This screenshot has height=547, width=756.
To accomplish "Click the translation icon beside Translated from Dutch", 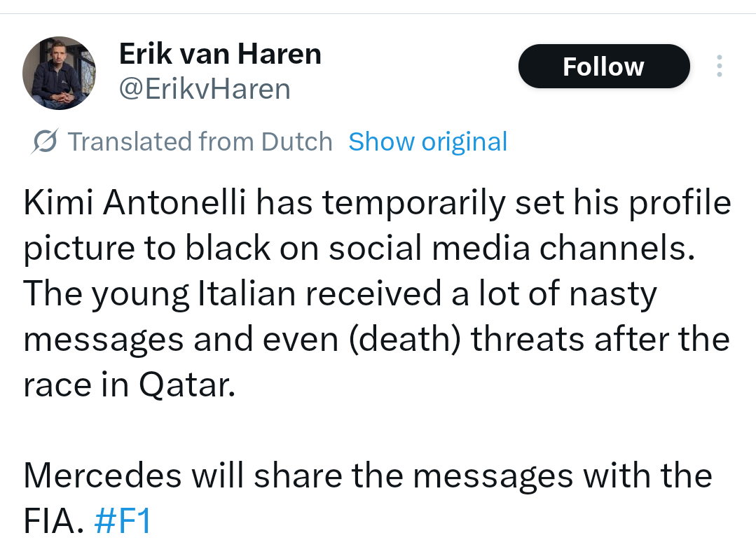I will point(46,142).
